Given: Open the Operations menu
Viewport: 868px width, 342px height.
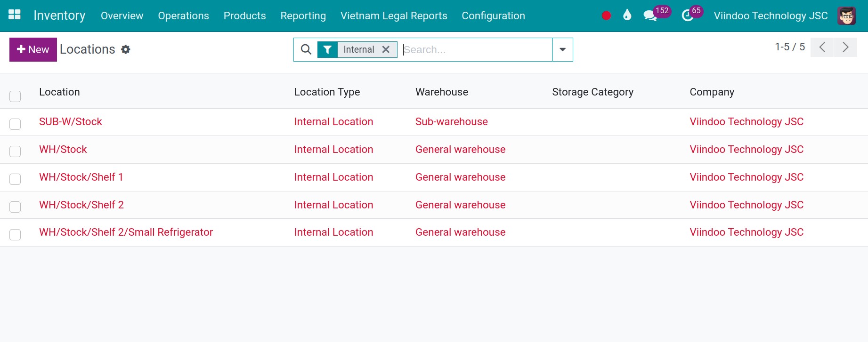Looking at the screenshot, I should 183,16.
